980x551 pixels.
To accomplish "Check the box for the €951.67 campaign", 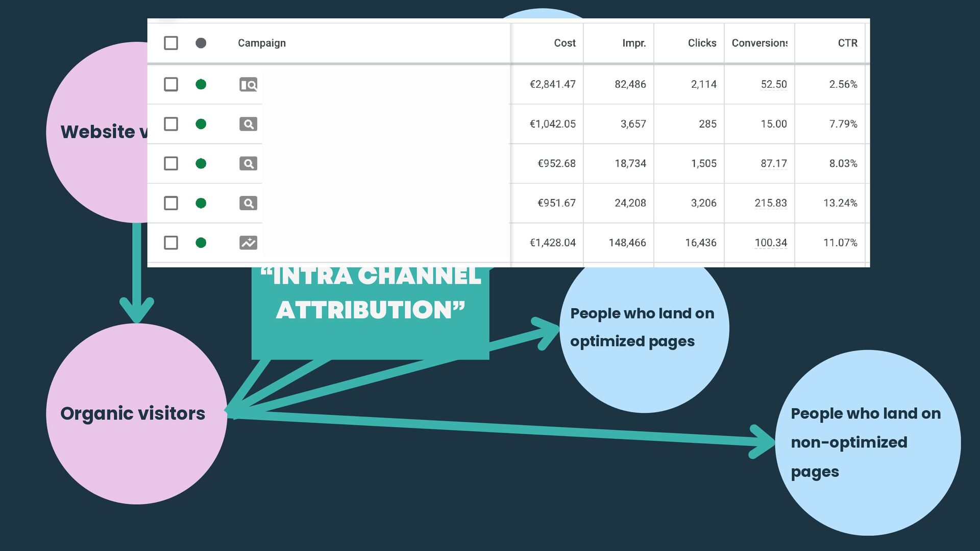I will click(171, 203).
